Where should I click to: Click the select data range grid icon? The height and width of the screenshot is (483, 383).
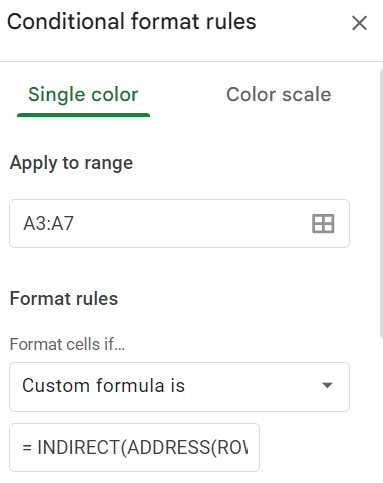(x=323, y=224)
